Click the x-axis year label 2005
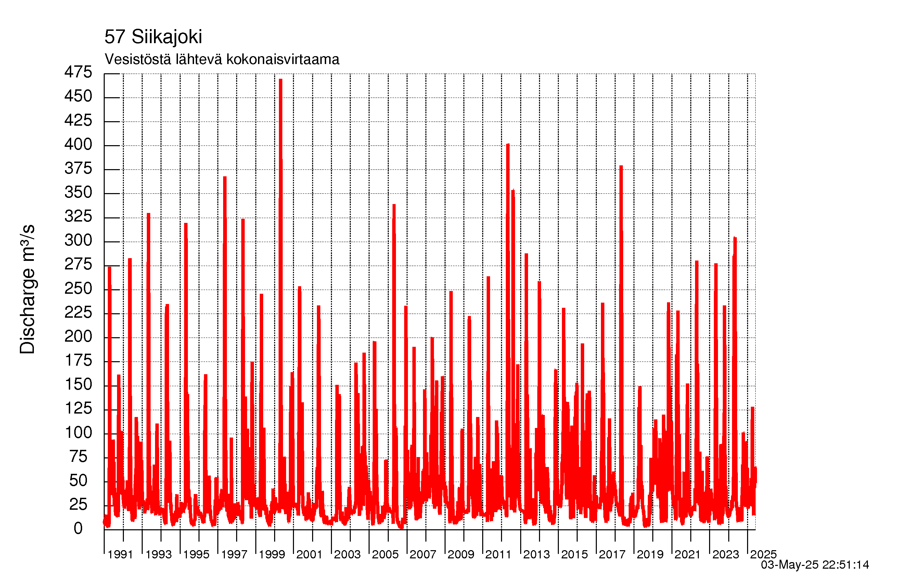 (385, 554)
